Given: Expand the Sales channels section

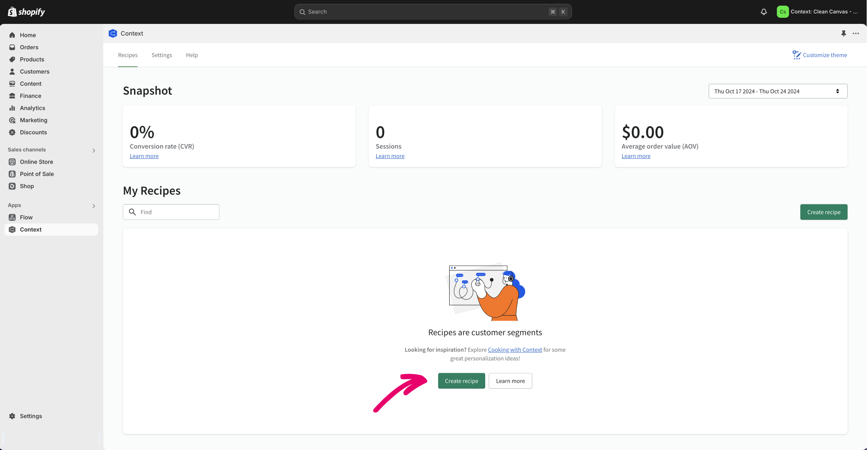Looking at the screenshot, I should (94, 150).
